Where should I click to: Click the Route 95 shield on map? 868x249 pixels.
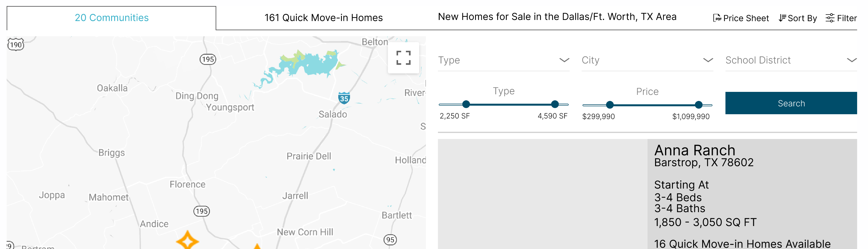390,240
